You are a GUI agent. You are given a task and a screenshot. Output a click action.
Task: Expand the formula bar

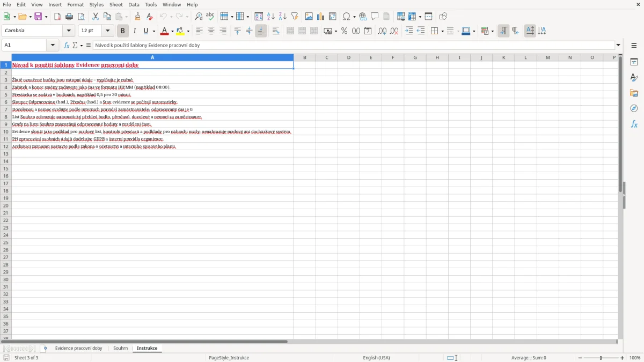pos(618,45)
